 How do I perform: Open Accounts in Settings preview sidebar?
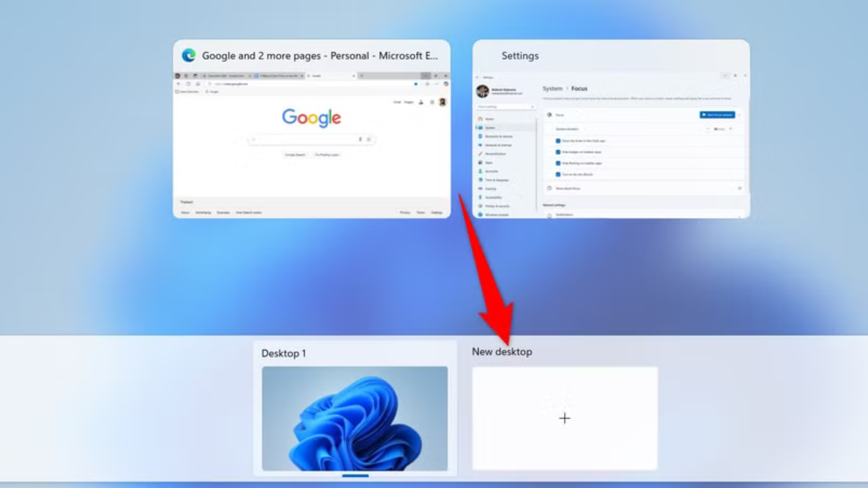coord(505,171)
